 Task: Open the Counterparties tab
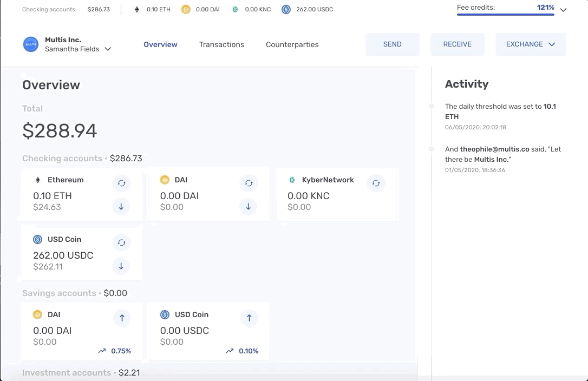(x=292, y=44)
